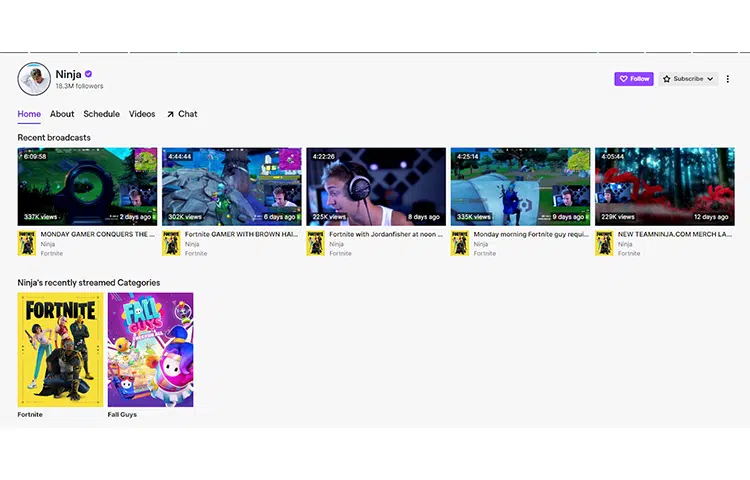Click Fortnite box art beside TEAMNINJA MERCH video
Screen dimensions: 750x480
(605, 243)
